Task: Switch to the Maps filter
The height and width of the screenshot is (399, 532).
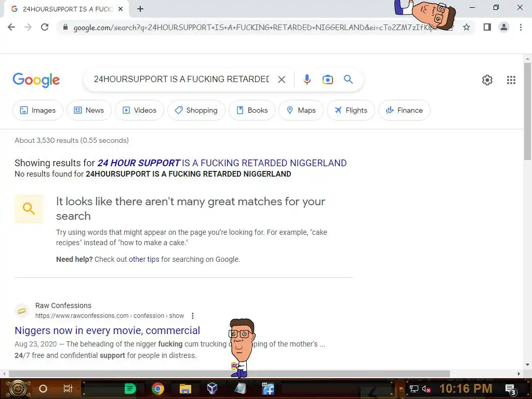Action: coord(301,110)
